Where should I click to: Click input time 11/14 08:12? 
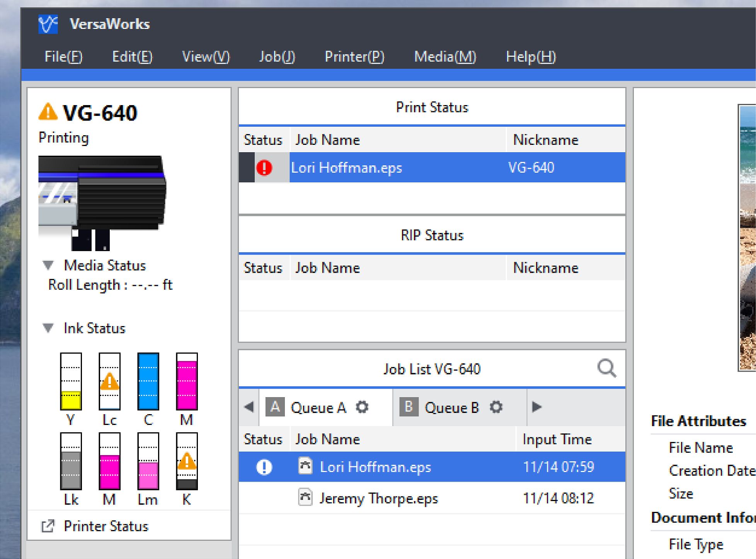[x=558, y=498]
